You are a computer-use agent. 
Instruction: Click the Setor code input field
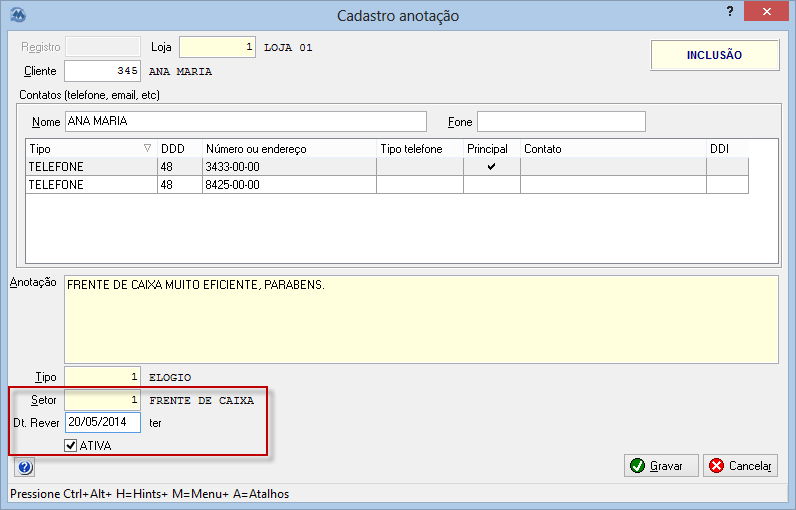click(x=103, y=400)
